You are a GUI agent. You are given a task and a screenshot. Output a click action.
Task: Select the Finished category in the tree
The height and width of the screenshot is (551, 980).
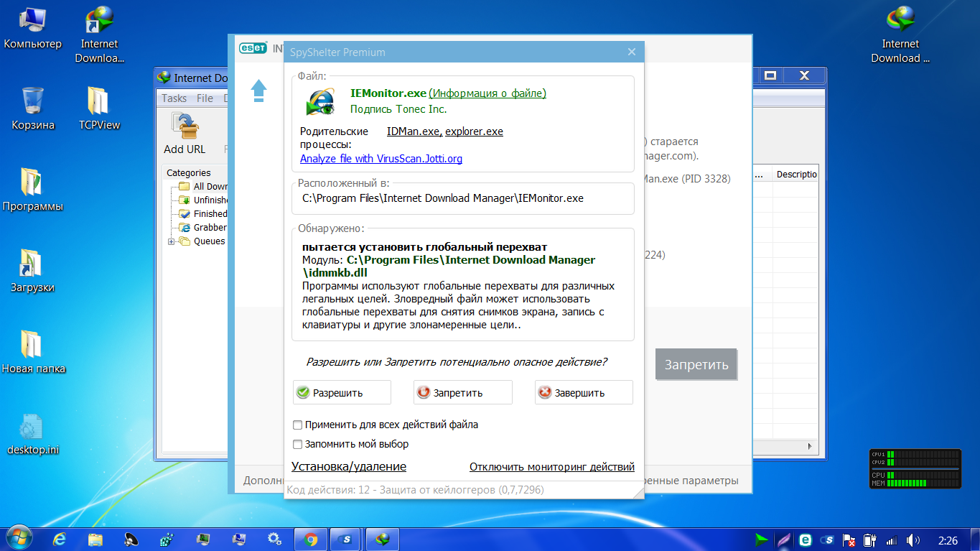(x=210, y=213)
